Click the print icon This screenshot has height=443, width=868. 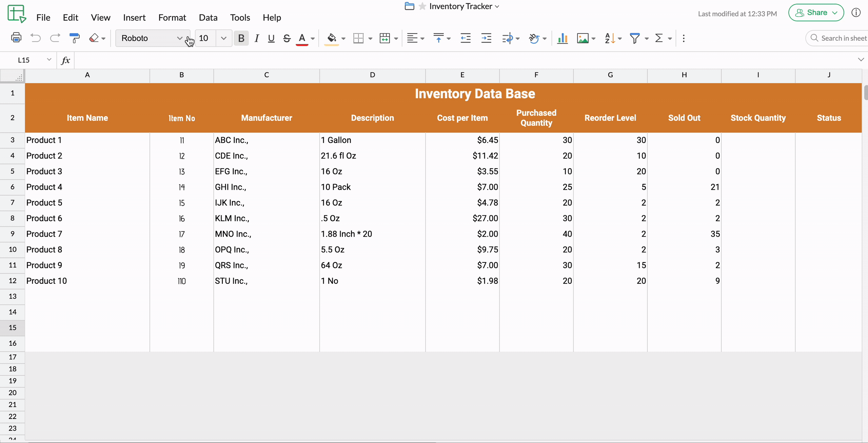click(16, 38)
